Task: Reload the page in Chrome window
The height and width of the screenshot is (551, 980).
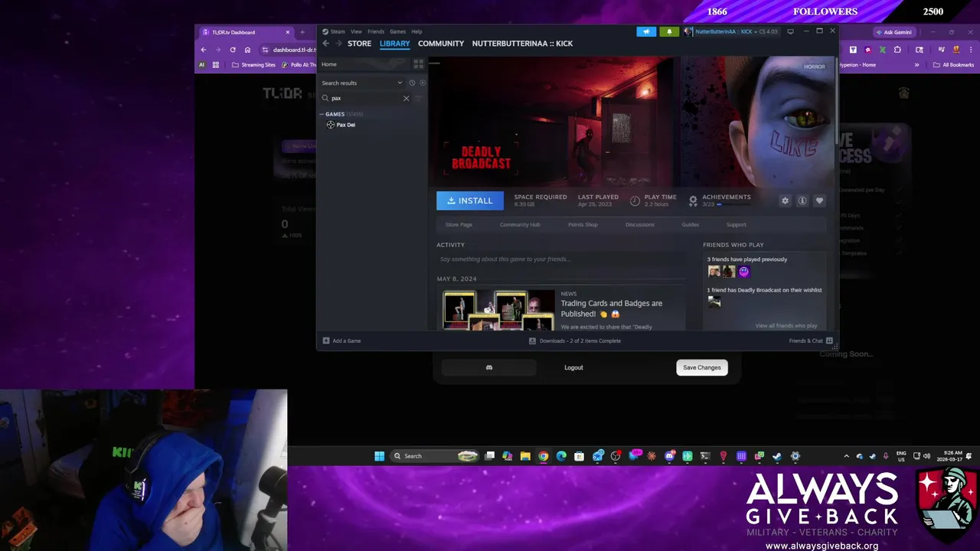Action: coord(233,50)
